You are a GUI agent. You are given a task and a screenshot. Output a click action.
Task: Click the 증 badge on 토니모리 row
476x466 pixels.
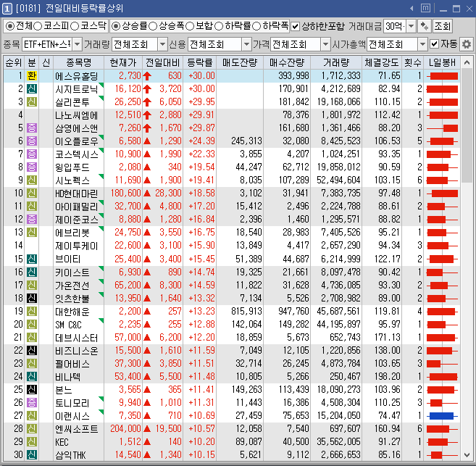pyautogui.click(x=32, y=403)
